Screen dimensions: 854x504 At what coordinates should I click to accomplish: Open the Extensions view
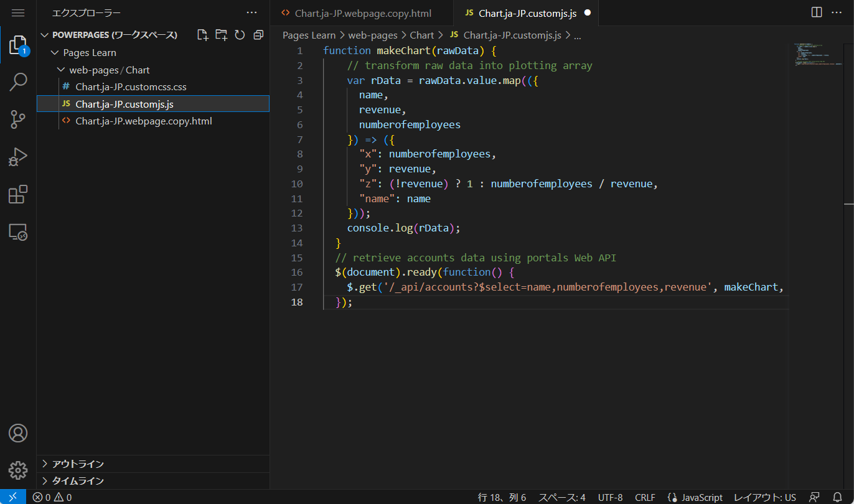point(18,195)
